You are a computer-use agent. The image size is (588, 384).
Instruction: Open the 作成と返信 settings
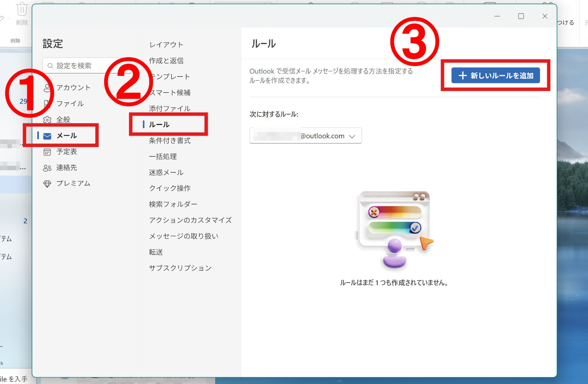tap(166, 61)
